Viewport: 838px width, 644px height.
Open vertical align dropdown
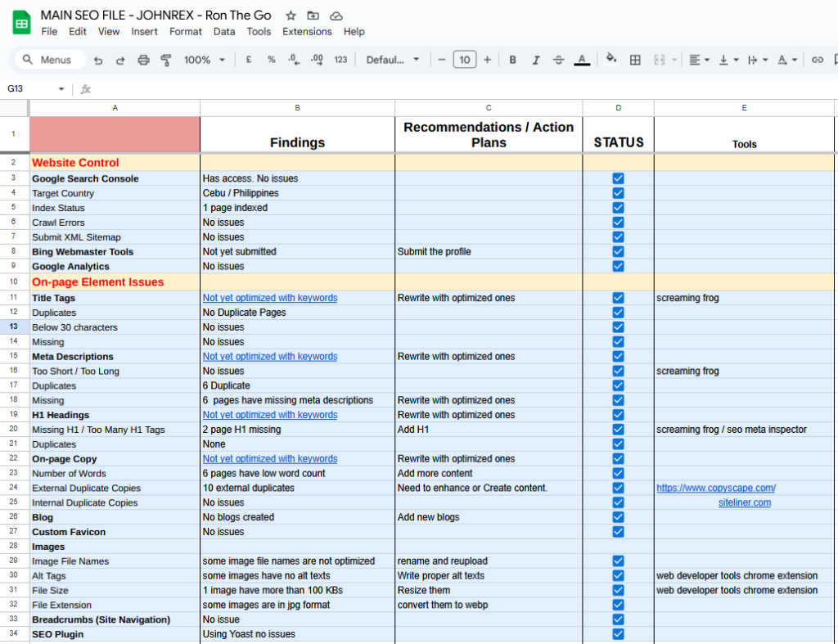click(x=728, y=60)
